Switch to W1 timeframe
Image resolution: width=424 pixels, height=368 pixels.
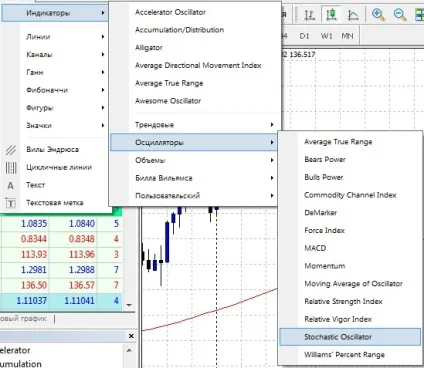(327, 36)
